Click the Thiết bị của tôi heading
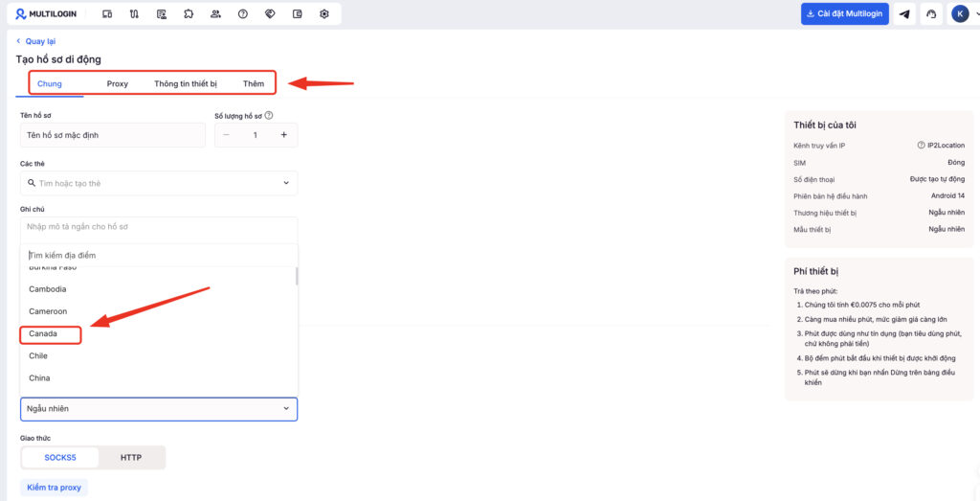Image resolution: width=980 pixels, height=501 pixels. pos(824,125)
